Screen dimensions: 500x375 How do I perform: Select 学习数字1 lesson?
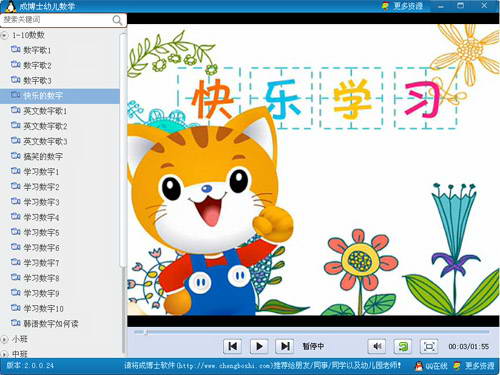[x=41, y=172]
